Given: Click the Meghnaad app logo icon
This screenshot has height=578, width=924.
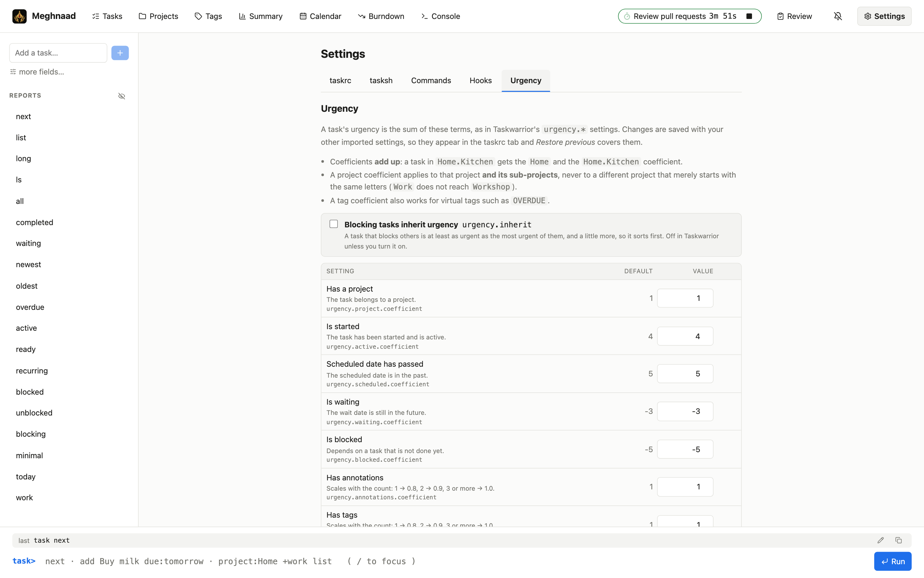Looking at the screenshot, I should coord(20,16).
